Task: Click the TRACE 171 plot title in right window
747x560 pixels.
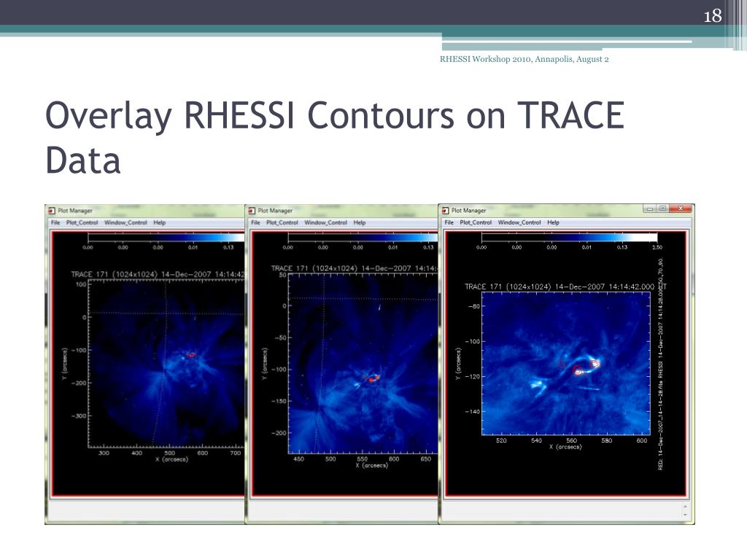Action: 565,287
